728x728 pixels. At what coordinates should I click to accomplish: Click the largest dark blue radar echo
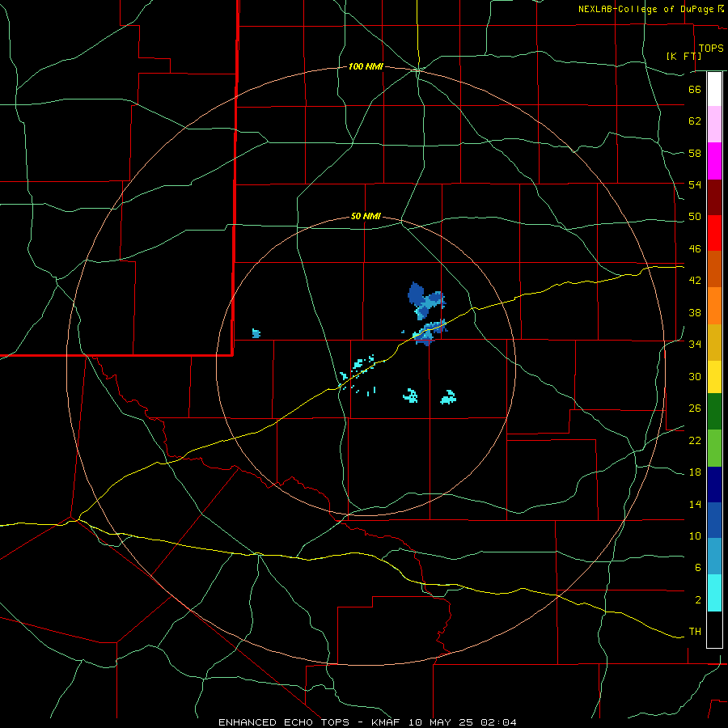[x=415, y=294]
